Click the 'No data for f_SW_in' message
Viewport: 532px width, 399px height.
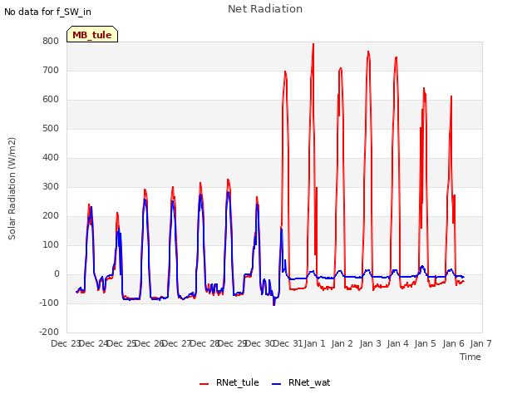coord(47,12)
